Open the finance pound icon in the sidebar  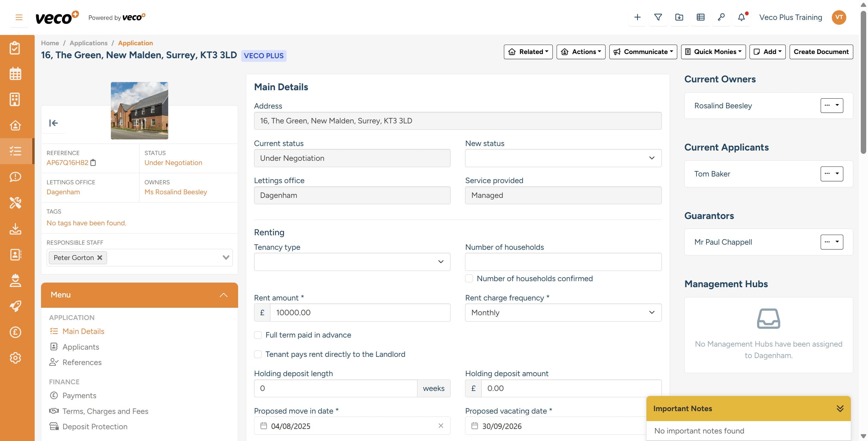pos(15,332)
